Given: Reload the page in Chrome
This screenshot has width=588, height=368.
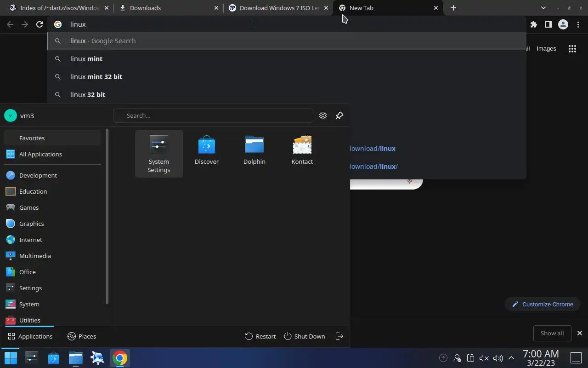Looking at the screenshot, I should [40, 24].
